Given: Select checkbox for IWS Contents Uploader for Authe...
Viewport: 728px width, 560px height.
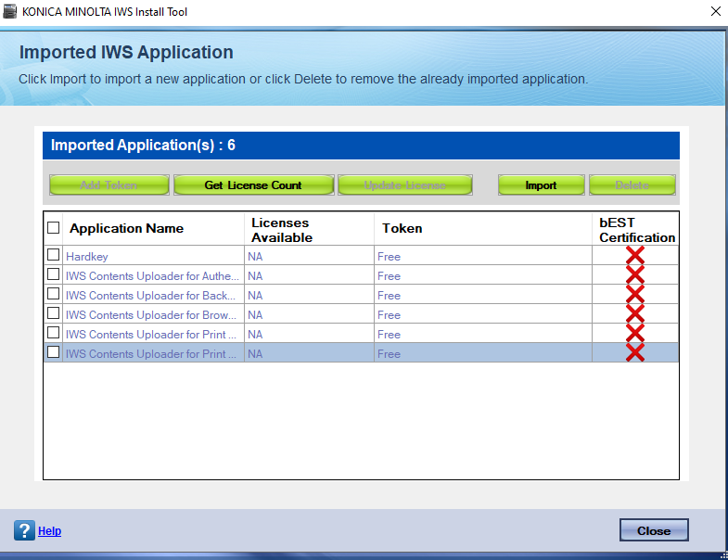Looking at the screenshot, I should pos(54,274).
